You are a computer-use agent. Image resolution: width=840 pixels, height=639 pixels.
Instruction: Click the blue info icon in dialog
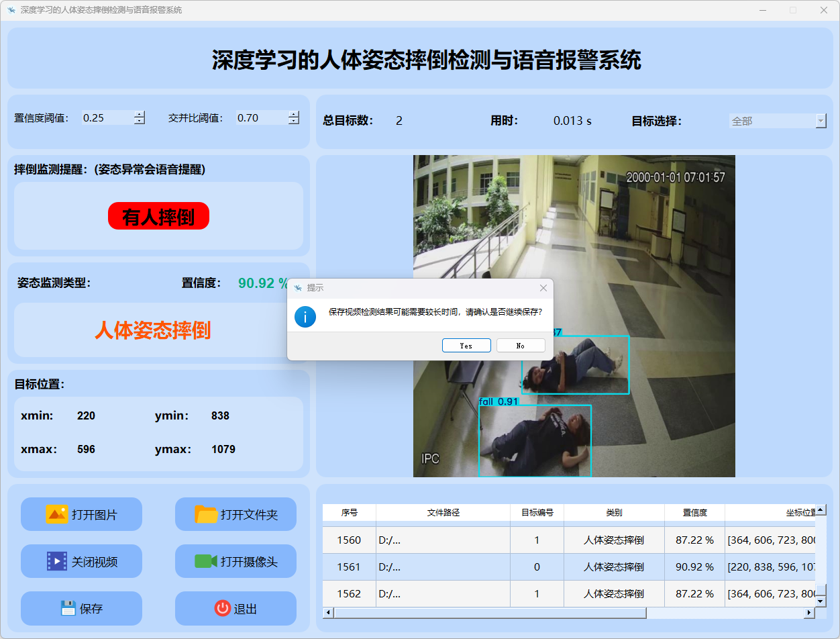click(x=305, y=317)
